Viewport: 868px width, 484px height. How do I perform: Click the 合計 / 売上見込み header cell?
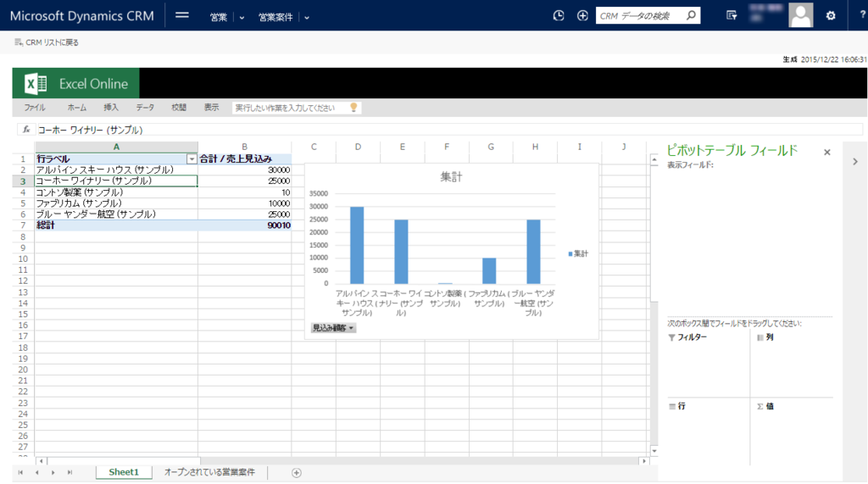(245, 159)
